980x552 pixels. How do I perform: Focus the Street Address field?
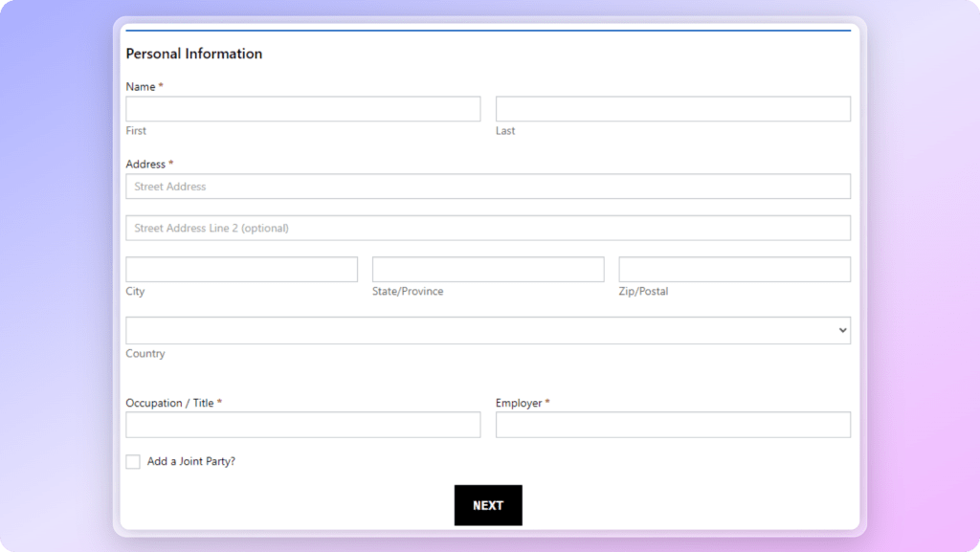tap(488, 187)
